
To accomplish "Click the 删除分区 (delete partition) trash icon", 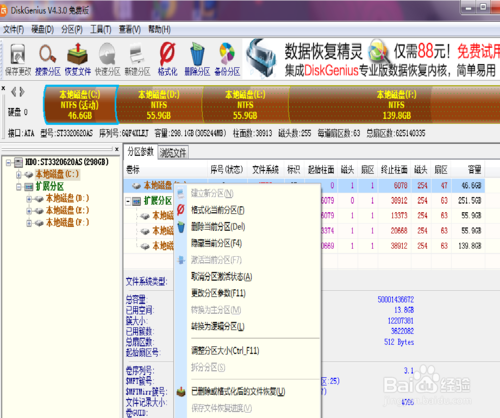I will [197, 60].
